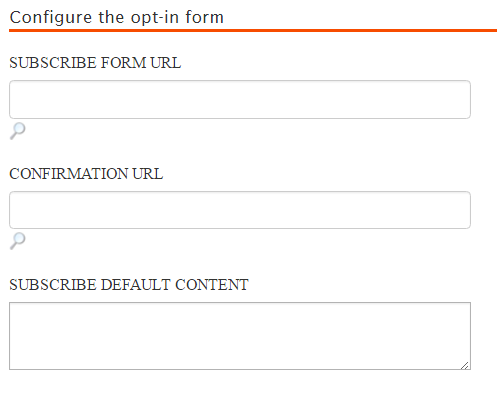497x397 pixels.
Task: Open page browser for the confirmation URL
Action: [18, 241]
